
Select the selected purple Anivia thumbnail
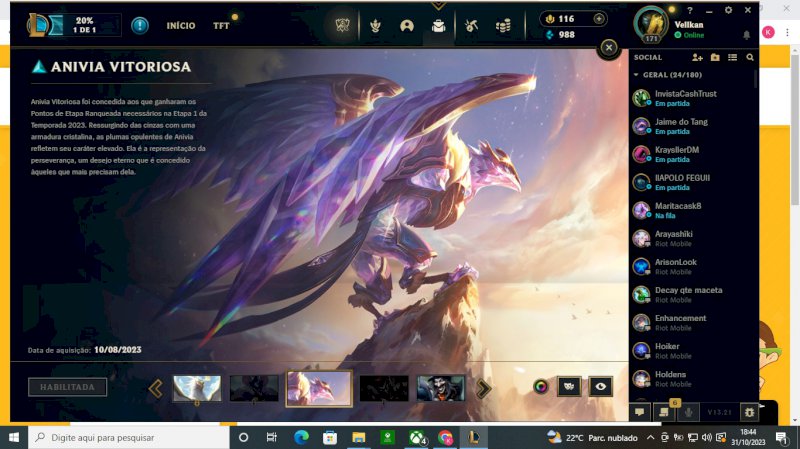pos(319,389)
